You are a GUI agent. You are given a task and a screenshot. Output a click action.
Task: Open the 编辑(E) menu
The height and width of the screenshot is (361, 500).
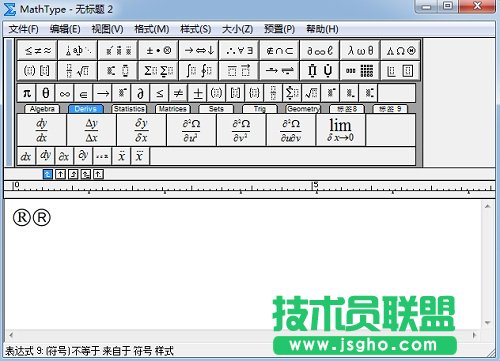tap(65, 29)
